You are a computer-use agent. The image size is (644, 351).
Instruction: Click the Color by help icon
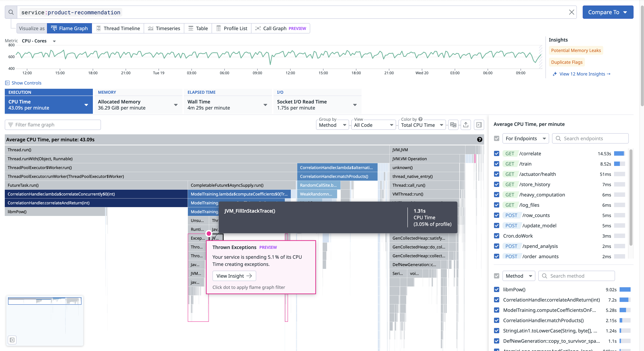pyautogui.click(x=420, y=119)
